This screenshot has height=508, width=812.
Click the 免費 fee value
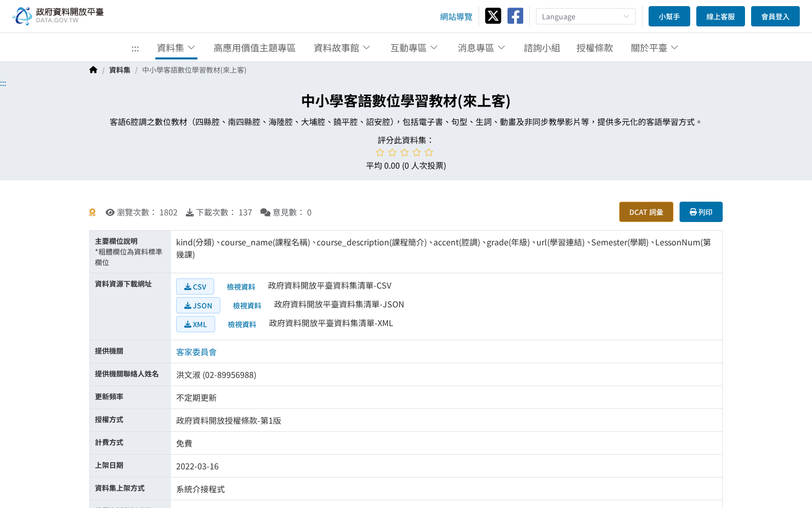coord(184,443)
